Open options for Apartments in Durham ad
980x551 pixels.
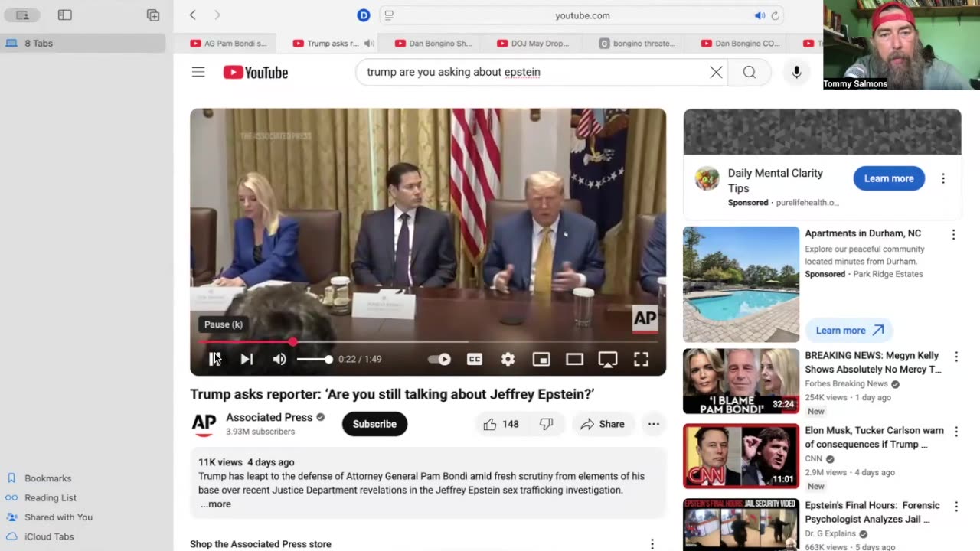[953, 235]
